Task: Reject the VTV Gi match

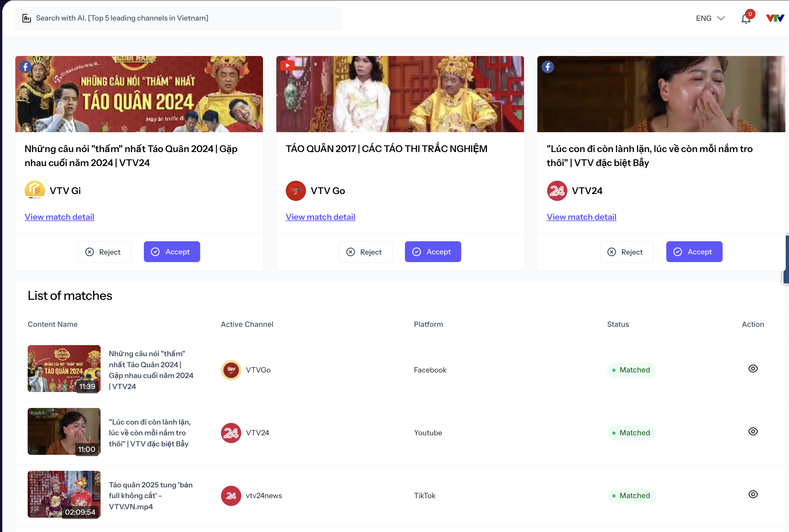Action: tap(105, 252)
